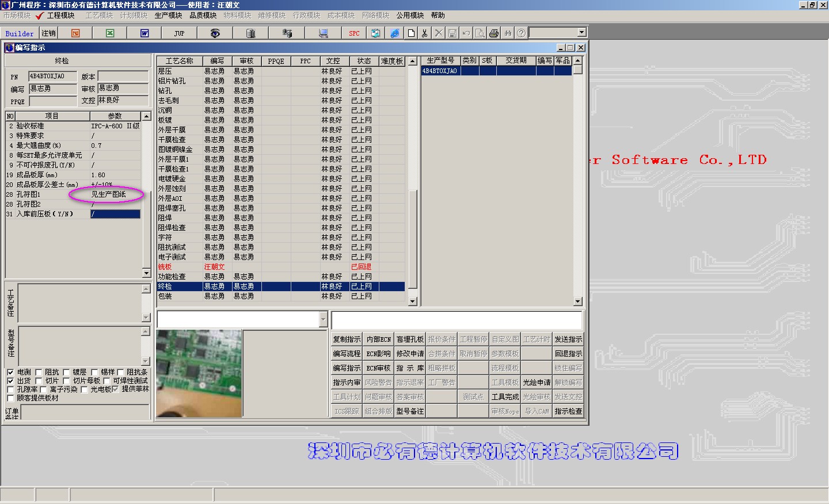Click the parameter list scroll down arrow
The image size is (829, 504).
(x=146, y=273)
